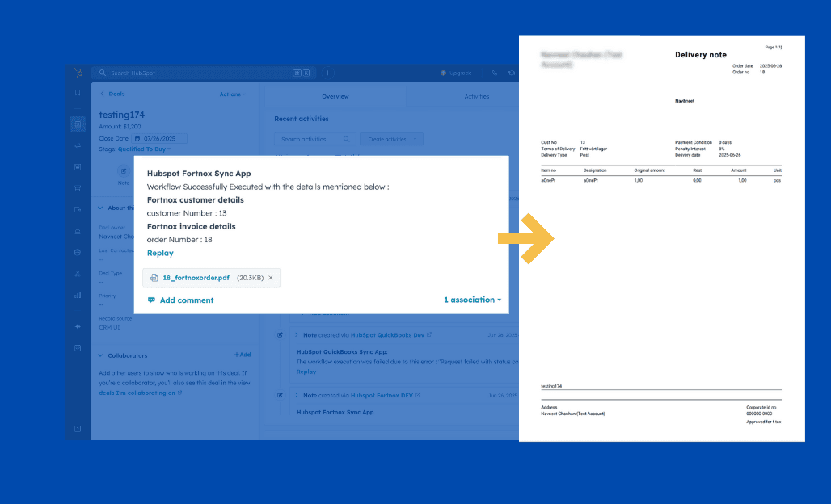Click the calendar icon in Close Date
Screen dimensions: 831x504
137,139
